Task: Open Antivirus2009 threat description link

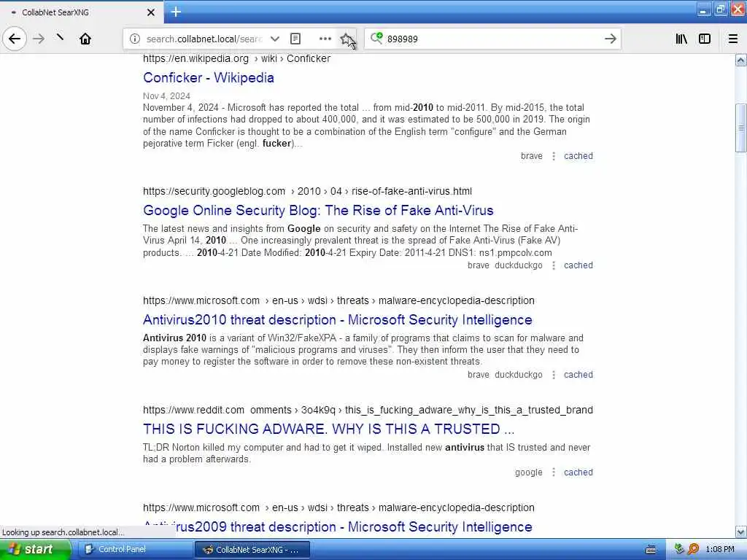Action: (337, 527)
